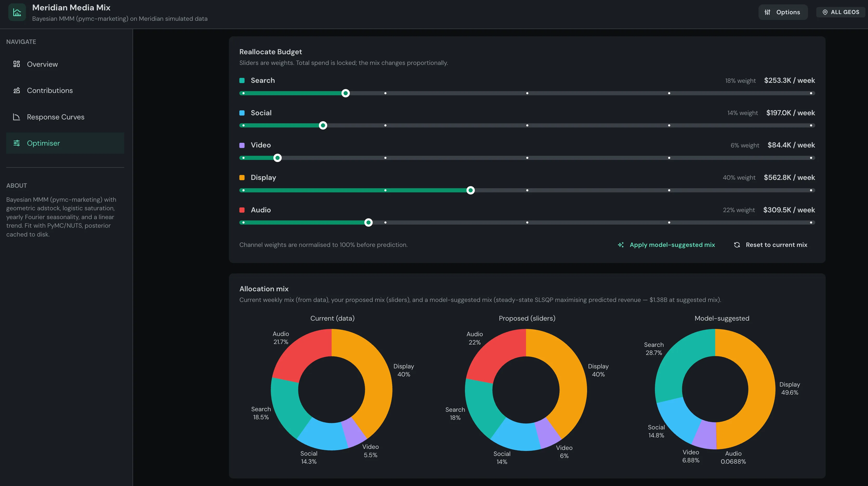Navigate to Response Curves
868x486 pixels.
pyautogui.click(x=65, y=117)
